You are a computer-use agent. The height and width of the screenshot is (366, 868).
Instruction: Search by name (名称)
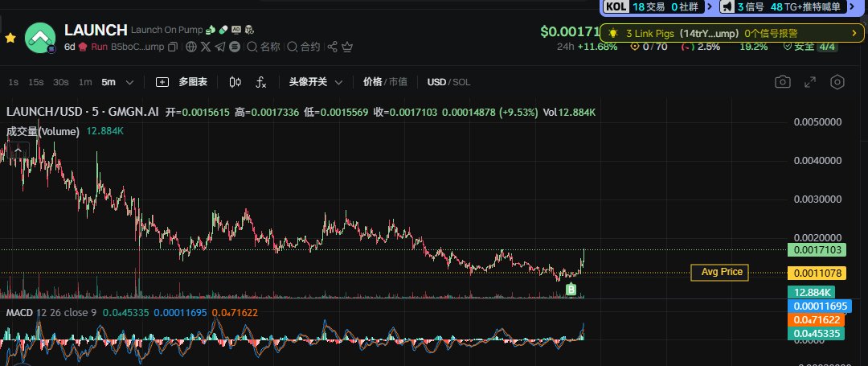tap(264, 47)
